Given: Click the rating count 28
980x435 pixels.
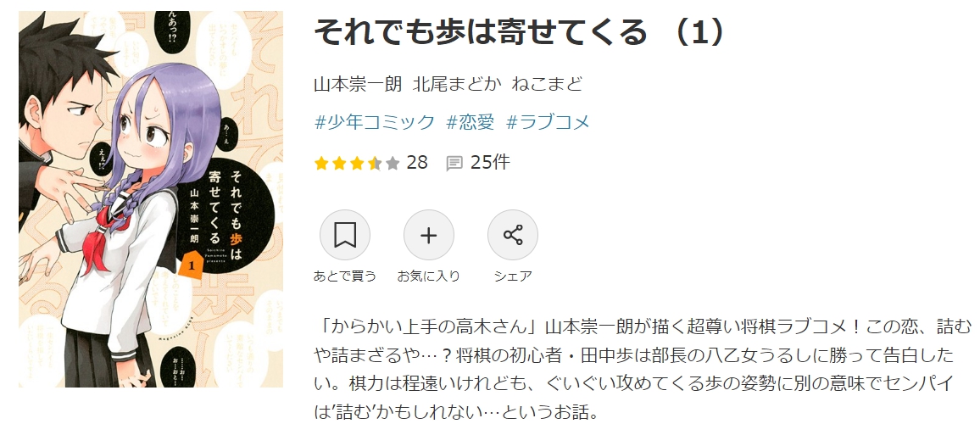Looking at the screenshot, I should 417,163.
